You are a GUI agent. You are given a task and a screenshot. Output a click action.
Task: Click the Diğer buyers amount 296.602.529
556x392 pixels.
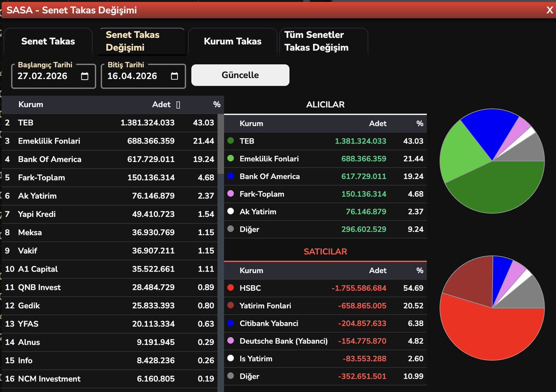364,229
